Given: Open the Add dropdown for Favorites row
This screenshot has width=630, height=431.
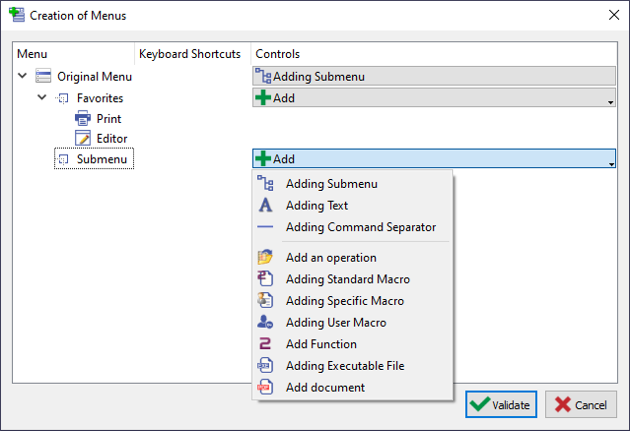Looking at the screenshot, I should 433,98.
